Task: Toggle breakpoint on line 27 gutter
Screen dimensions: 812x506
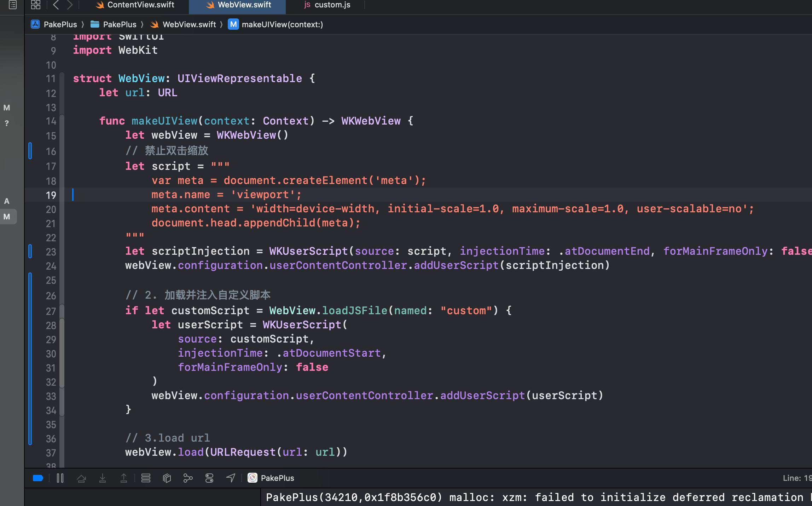Action: pyautogui.click(x=51, y=311)
